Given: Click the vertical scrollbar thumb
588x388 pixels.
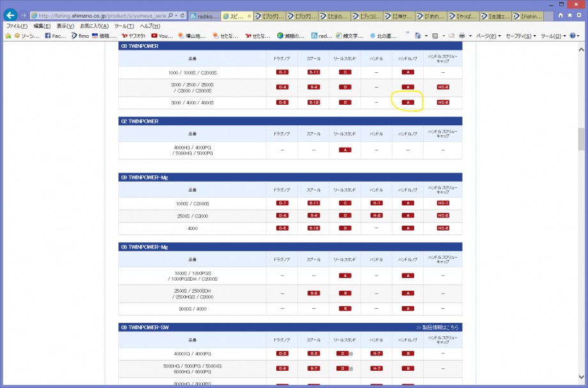Looking at the screenshot, I should click(x=581, y=139).
